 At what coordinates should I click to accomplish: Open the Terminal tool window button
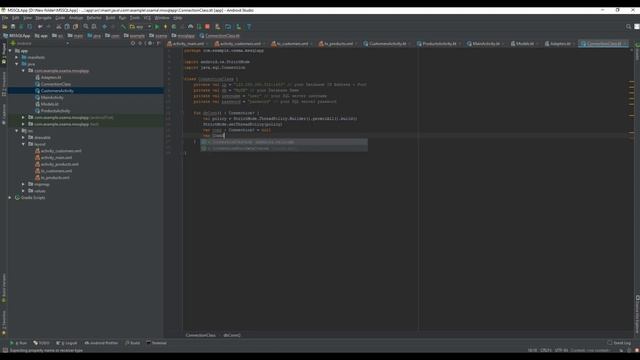coord(157,343)
